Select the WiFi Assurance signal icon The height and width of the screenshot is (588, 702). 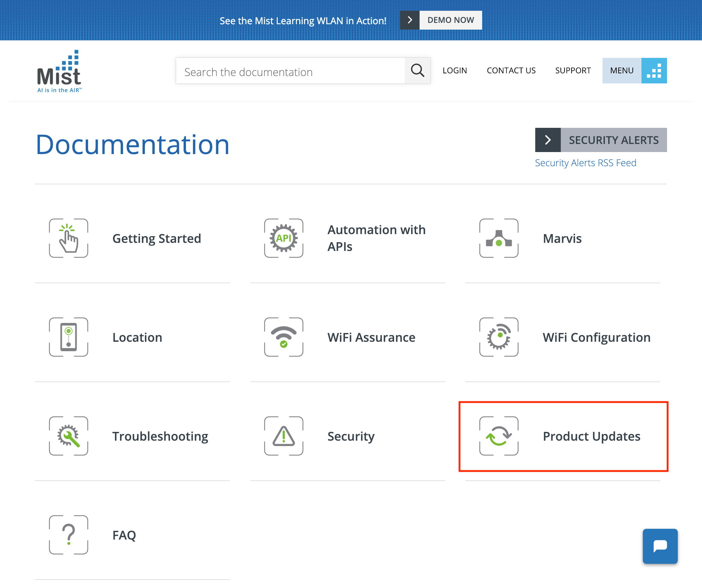[283, 337]
